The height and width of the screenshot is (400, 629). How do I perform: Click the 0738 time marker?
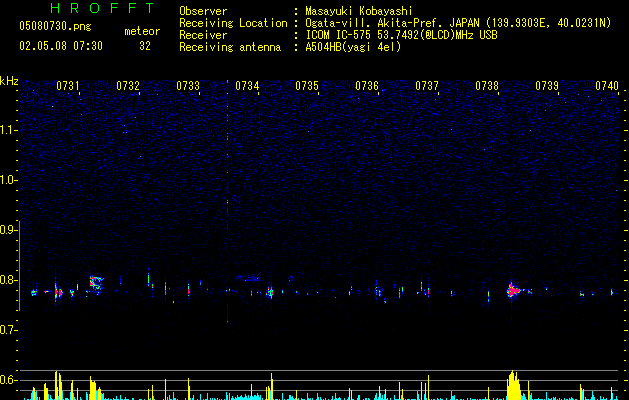[x=487, y=86]
